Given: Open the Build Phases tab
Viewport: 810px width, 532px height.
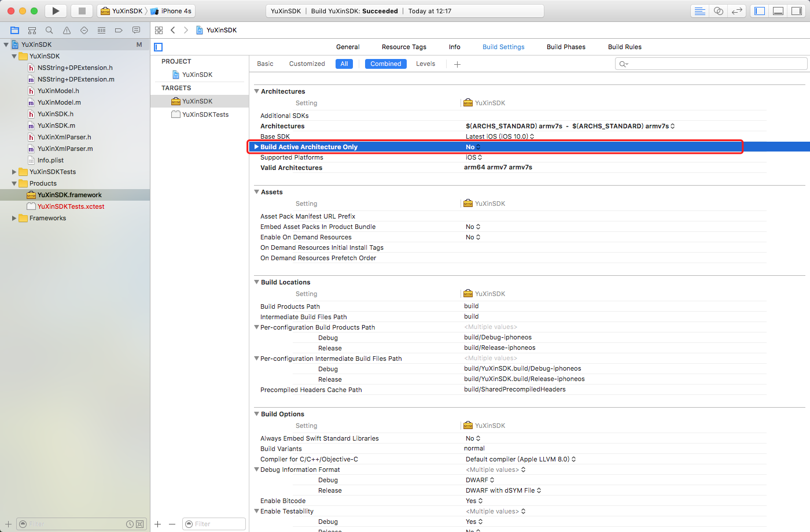Looking at the screenshot, I should 566,47.
